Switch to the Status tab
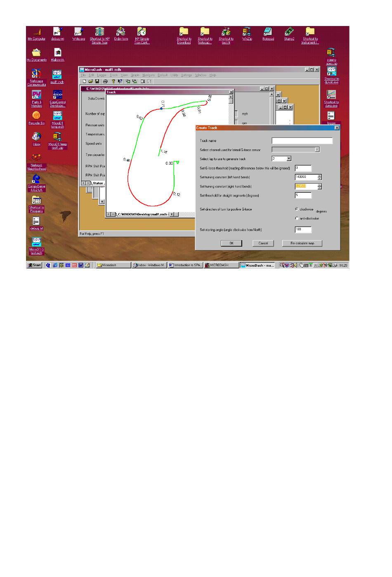The width and height of the screenshot is (392, 577). 98,183
